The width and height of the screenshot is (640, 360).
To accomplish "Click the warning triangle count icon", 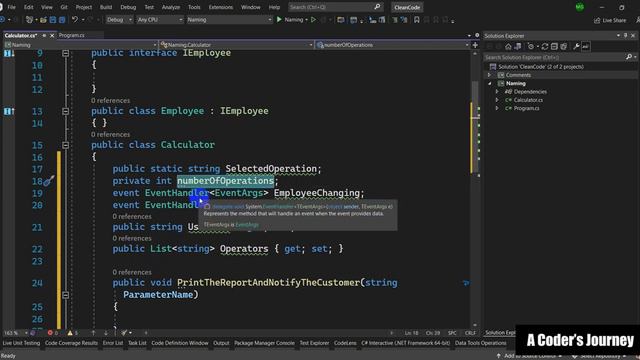I will pos(70,333).
